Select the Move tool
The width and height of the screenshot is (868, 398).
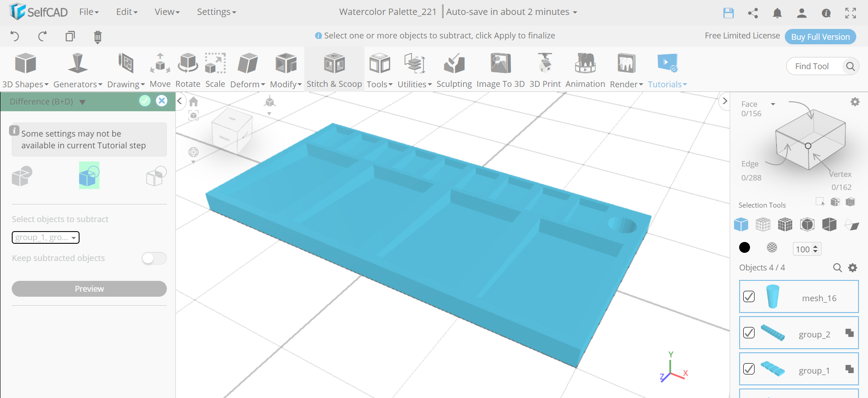(x=160, y=70)
